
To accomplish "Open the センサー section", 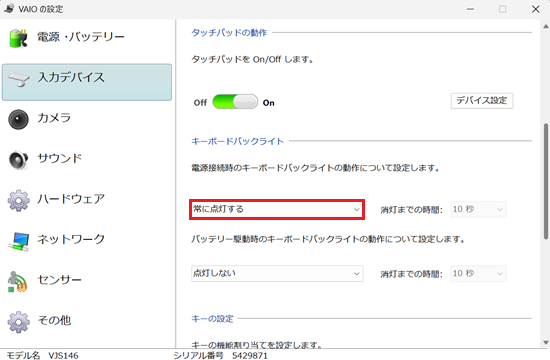I will pyautogui.click(x=87, y=281).
